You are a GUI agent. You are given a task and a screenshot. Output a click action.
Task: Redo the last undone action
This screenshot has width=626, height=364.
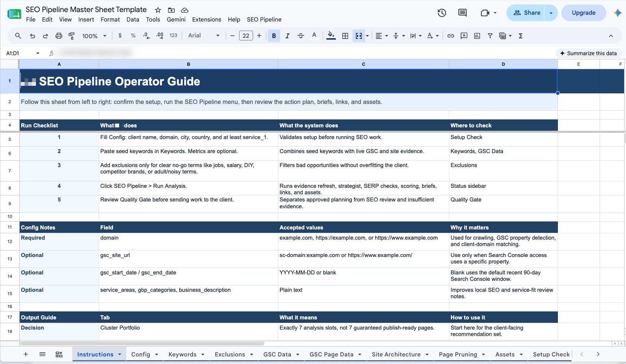click(45, 36)
